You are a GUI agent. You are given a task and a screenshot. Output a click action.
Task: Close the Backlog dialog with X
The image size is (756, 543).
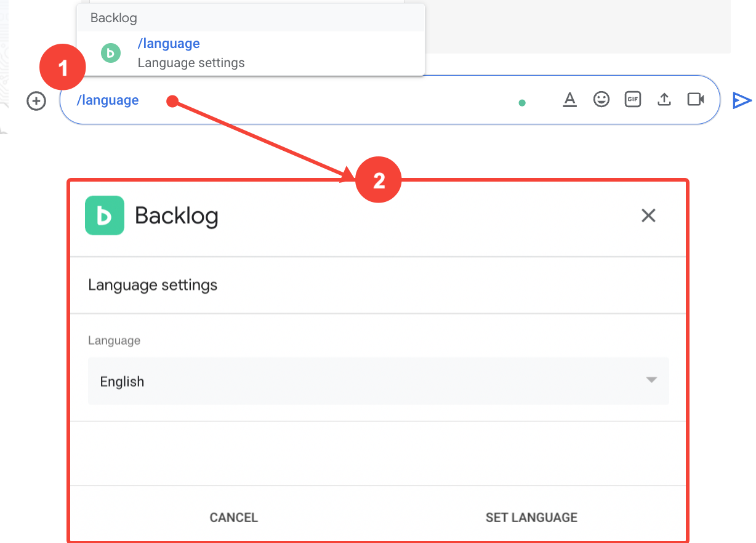[x=648, y=215]
